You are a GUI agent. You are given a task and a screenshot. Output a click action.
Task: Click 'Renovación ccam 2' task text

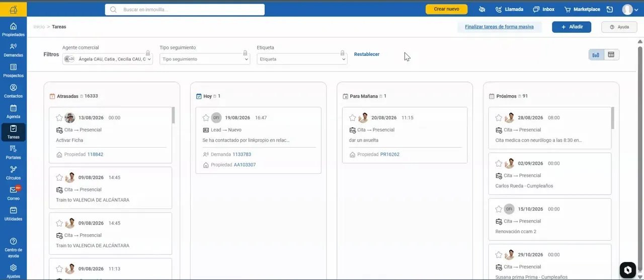[x=516, y=232]
